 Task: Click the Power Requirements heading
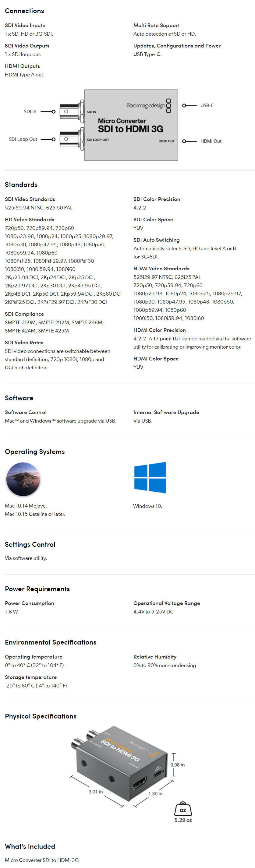[x=37, y=589]
